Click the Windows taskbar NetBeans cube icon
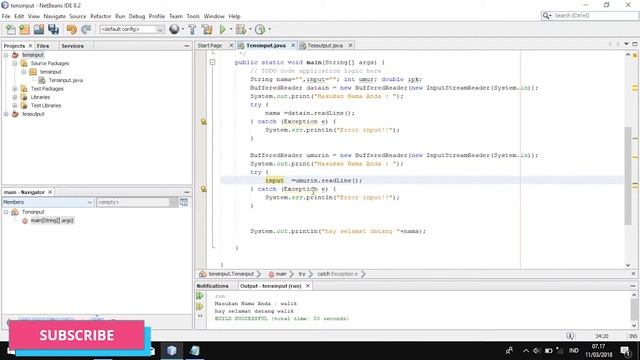 click(172, 351)
